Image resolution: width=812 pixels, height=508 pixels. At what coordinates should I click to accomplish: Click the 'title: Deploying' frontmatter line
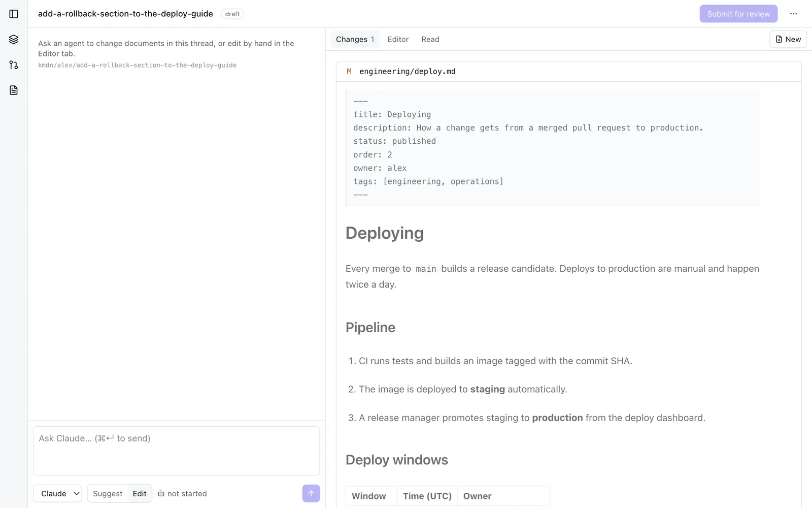392,114
